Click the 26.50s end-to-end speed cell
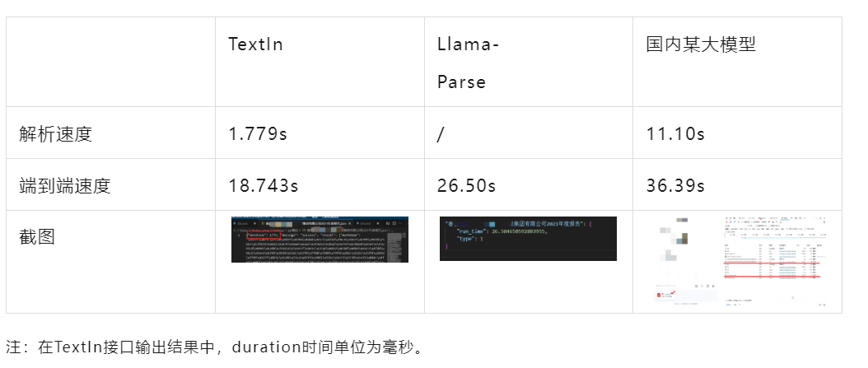The height and width of the screenshot is (368, 868). click(x=467, y=185)
